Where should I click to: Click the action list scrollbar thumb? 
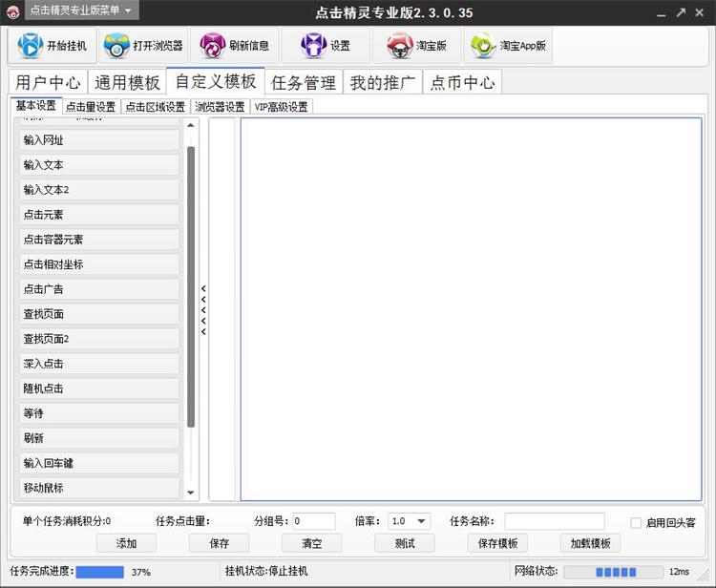(191, 286)
